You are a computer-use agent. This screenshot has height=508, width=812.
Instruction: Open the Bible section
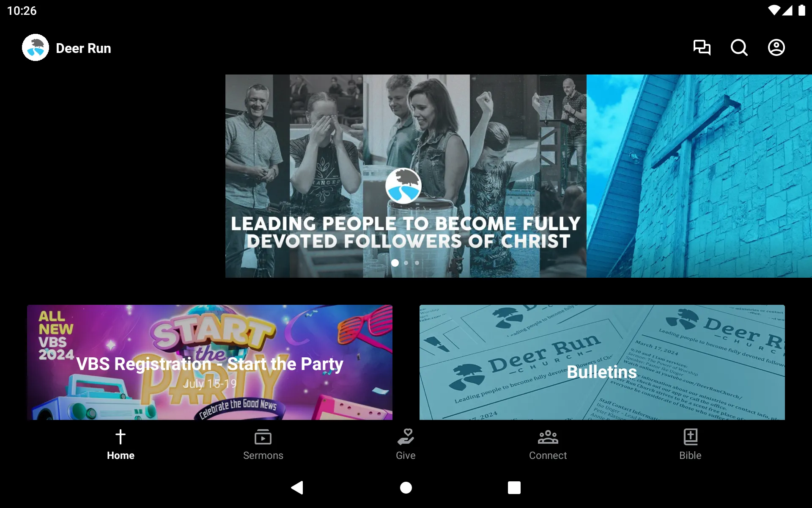coord(690,444)
